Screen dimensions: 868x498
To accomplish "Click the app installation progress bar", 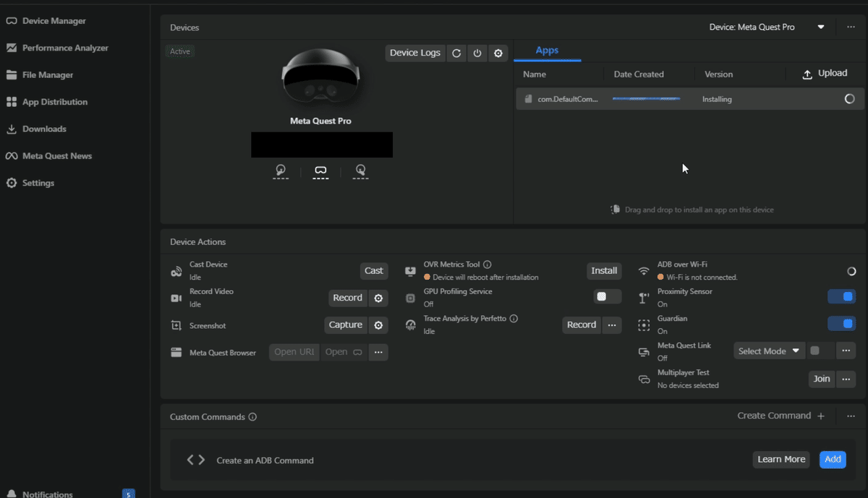I will coord(646,98).
